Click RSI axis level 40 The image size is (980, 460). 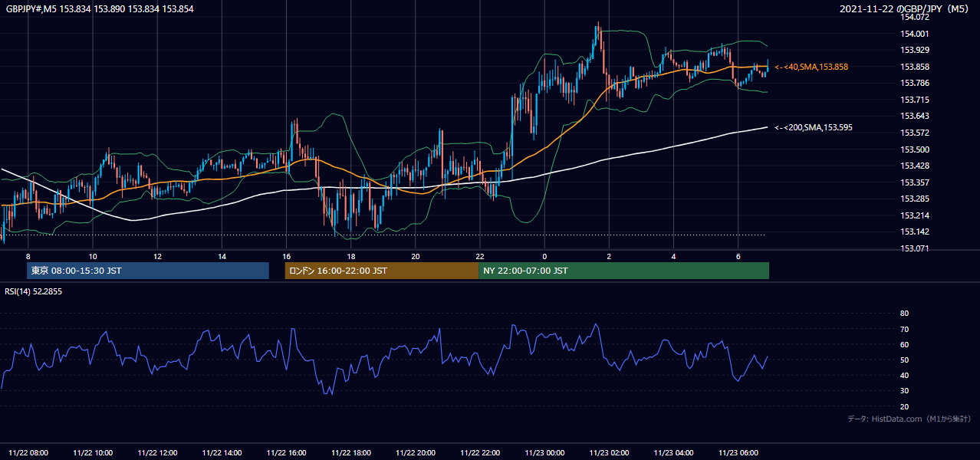click(904, 376)
